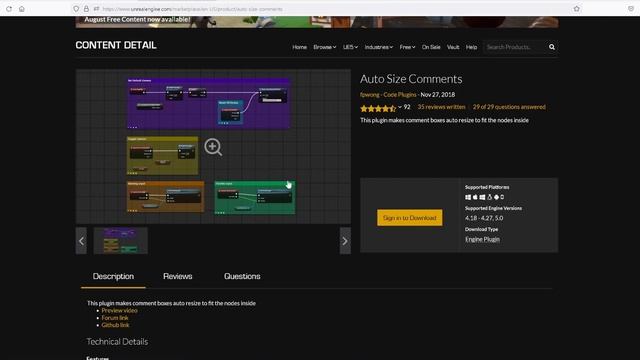
Task: Open the On Sale page
Action: click(x=431, y=47)
